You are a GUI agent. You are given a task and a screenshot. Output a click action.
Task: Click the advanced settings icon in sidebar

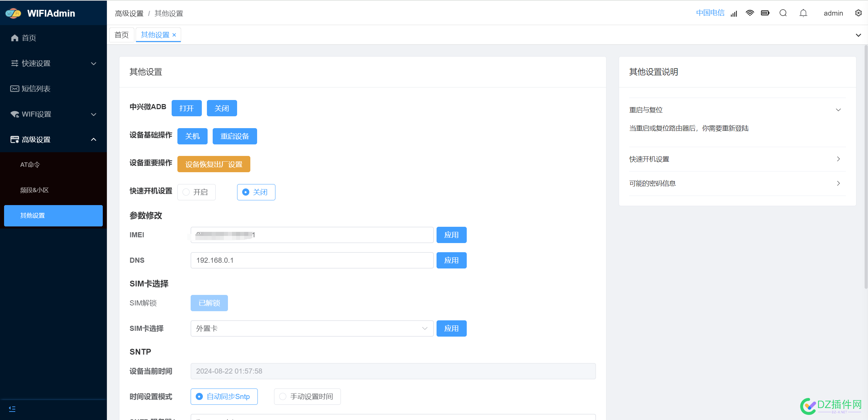15,140
